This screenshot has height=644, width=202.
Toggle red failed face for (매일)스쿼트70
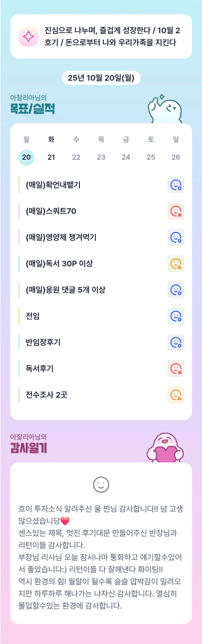click(x=176, y=211)
